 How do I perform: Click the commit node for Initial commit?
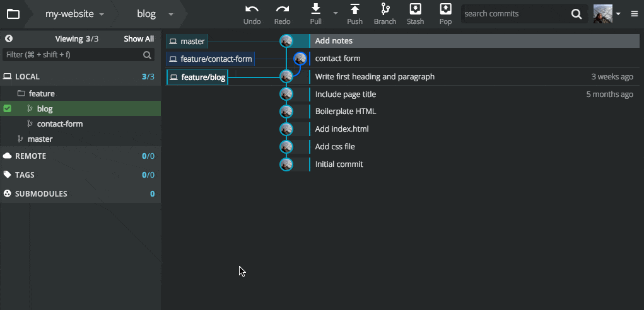click(x=286, y=164)
